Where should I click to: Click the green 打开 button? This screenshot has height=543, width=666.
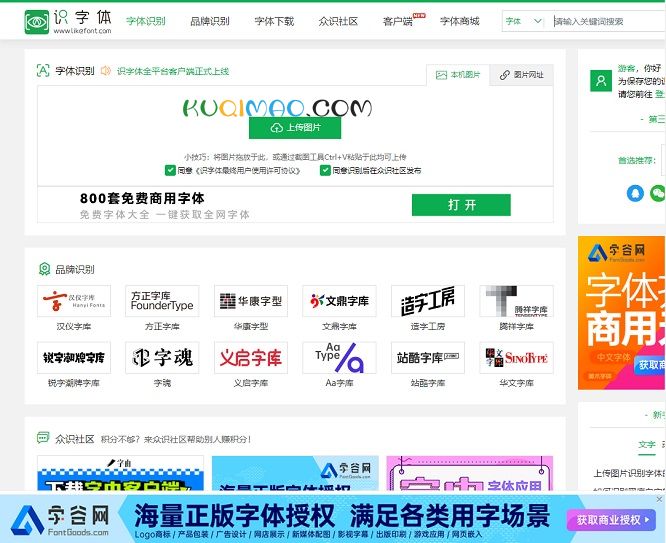(461, 205)
